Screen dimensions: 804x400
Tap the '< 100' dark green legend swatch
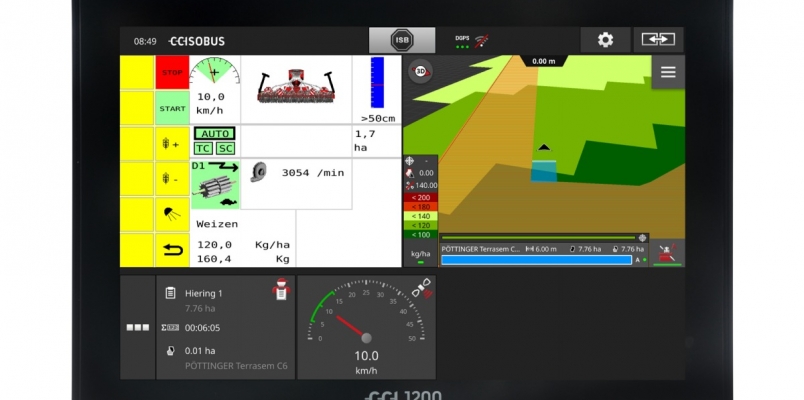pos(420,234)
